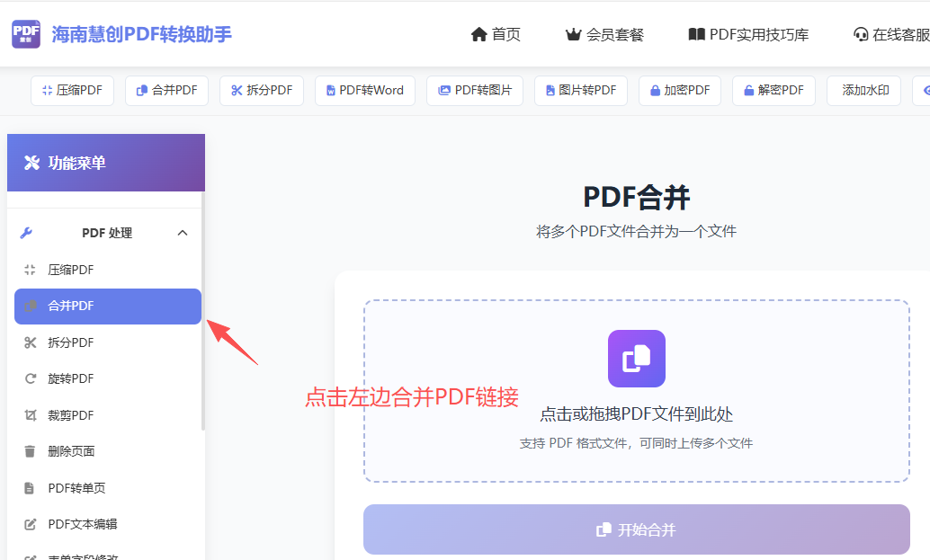Click the crown icon for 会员套餐
The height and width of the screenshot is (560, 930).
click(x=573, y=34)
